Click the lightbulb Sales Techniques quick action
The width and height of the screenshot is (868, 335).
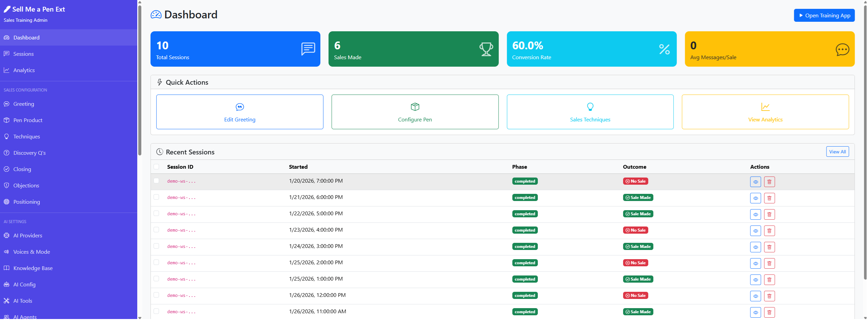click(x=590, y=112)
